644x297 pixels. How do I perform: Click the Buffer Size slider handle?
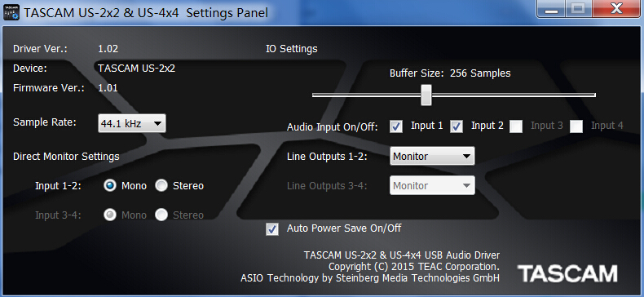pos(426,95)
